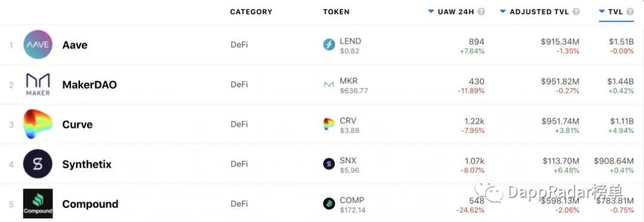Show TVL column help tooltip icon
The image size is (644, 222).
[630, 12]
